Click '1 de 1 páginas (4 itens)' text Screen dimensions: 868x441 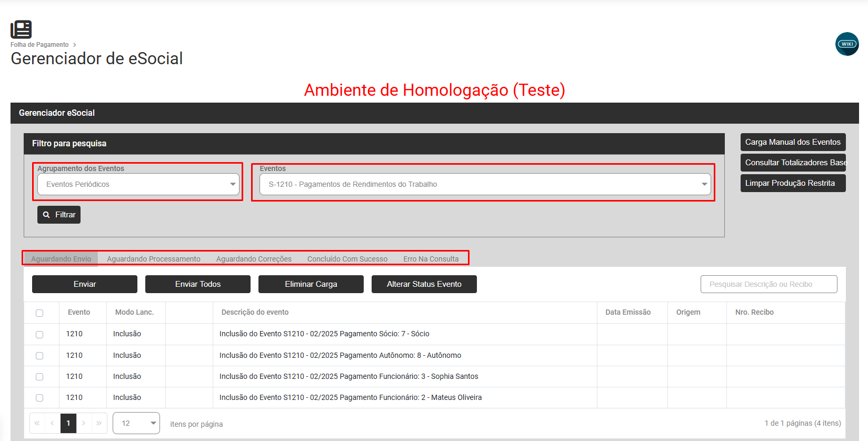[x=803, y=423]
